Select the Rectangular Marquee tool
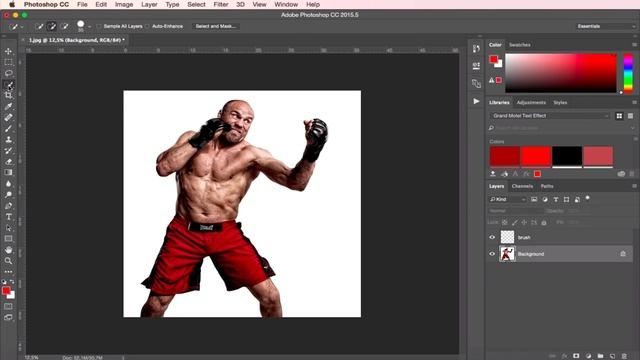Viewport: 640px width, 360px height. [8, 62]
